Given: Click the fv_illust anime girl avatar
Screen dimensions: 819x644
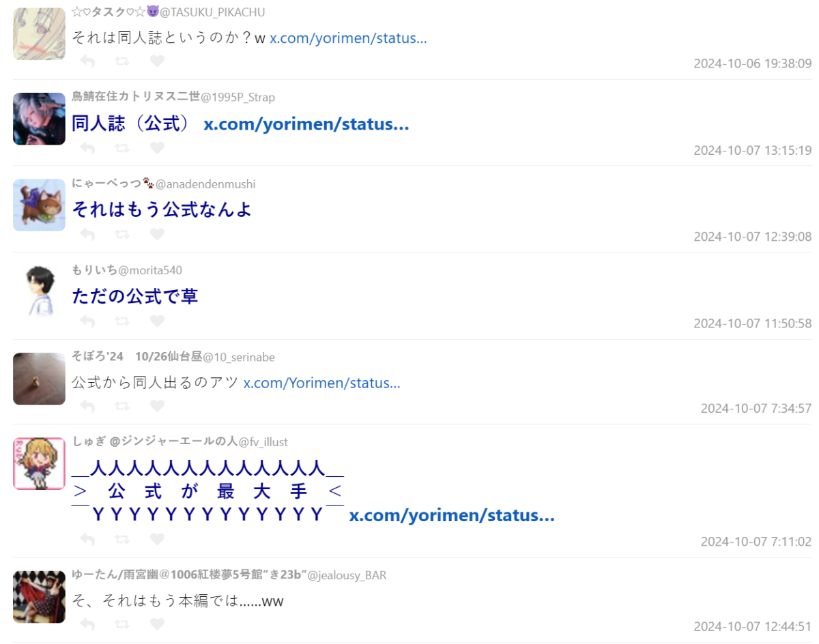Looking at the screenshot, I should click(x=39, y=464).
